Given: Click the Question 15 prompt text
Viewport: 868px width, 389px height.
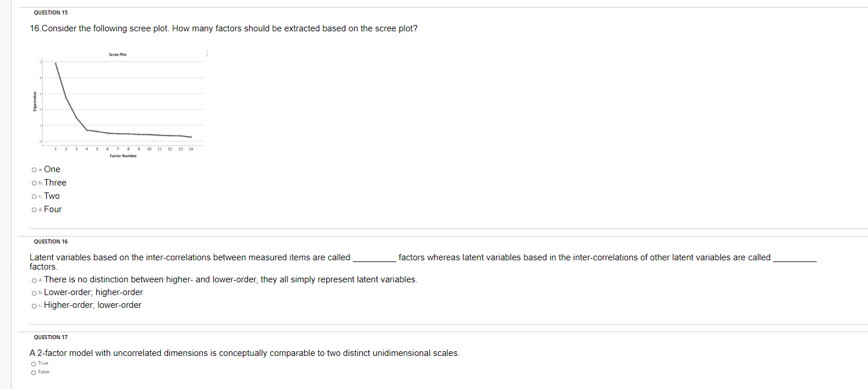Looking at the screenshot, I should coord(223,28).
